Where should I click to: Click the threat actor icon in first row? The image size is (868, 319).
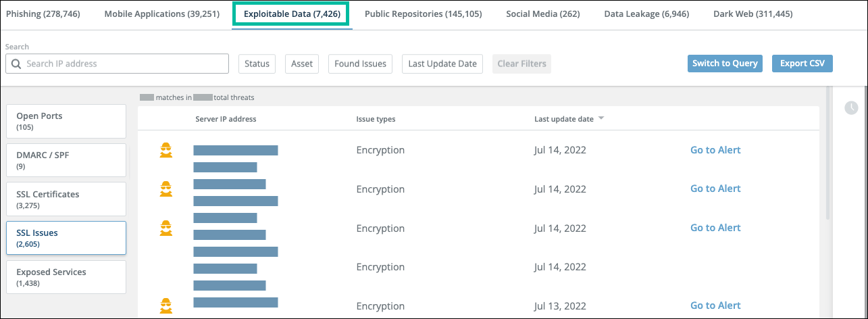pyautogui.click(x=165, y=151)
